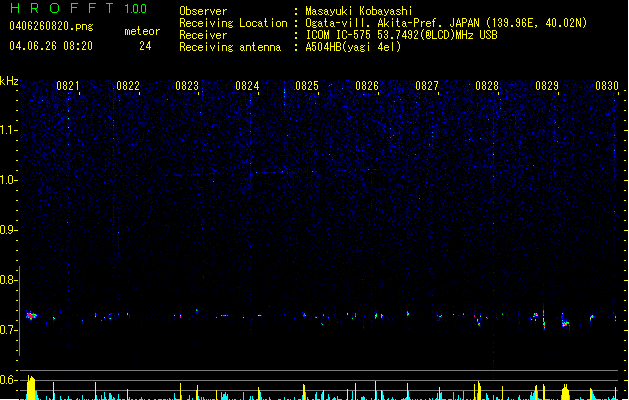Click the 1.1 kHz axis label
Screen dimensions: 629x400
(x=9, y=130)
